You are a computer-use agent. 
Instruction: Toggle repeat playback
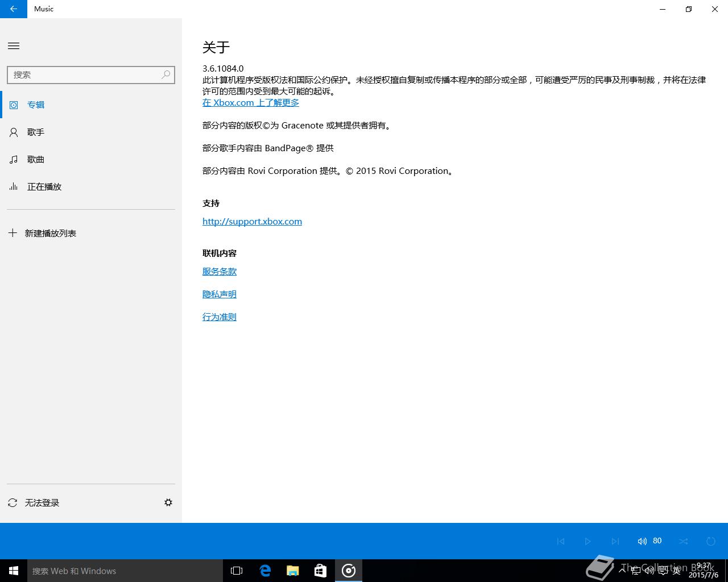tap(711, 541)
